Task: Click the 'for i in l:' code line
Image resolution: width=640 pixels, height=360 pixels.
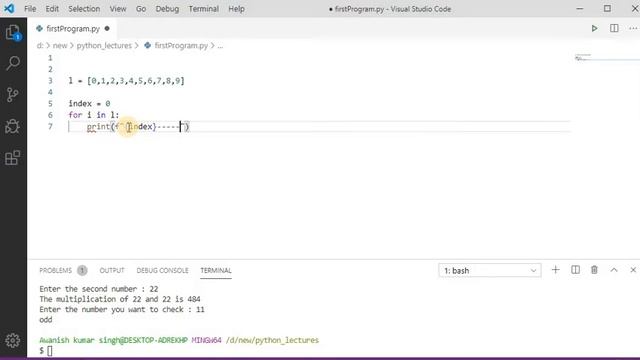Action: point(94,115)
